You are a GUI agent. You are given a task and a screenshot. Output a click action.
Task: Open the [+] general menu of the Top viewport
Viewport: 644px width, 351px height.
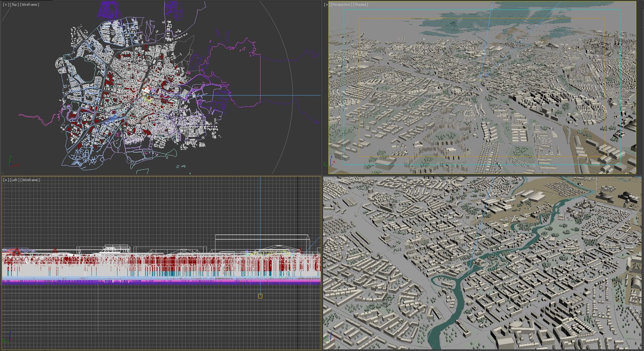click(6, 5)
